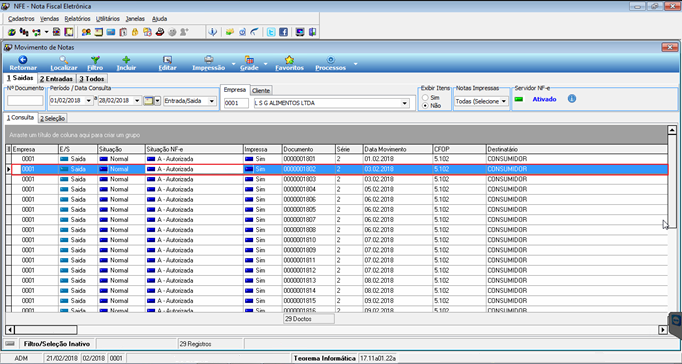Click the Empresa code field 0001
This screenshot has width=682, height=364.
236,104
